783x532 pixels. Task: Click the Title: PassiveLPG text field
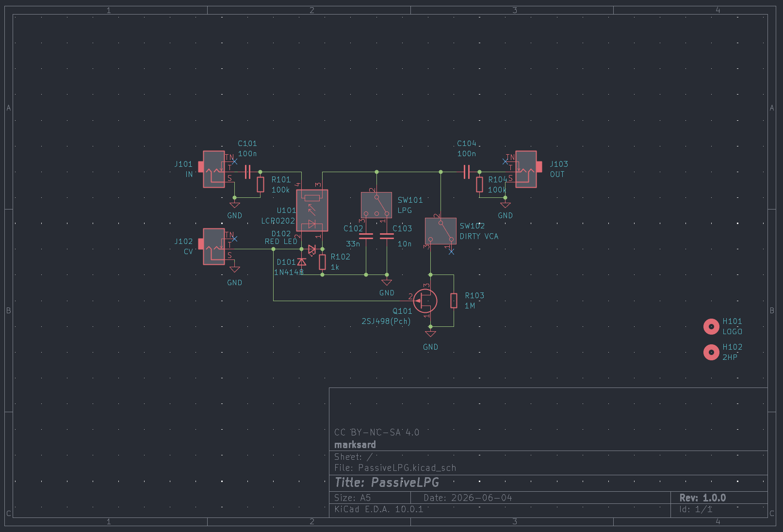tap(387, 483)
